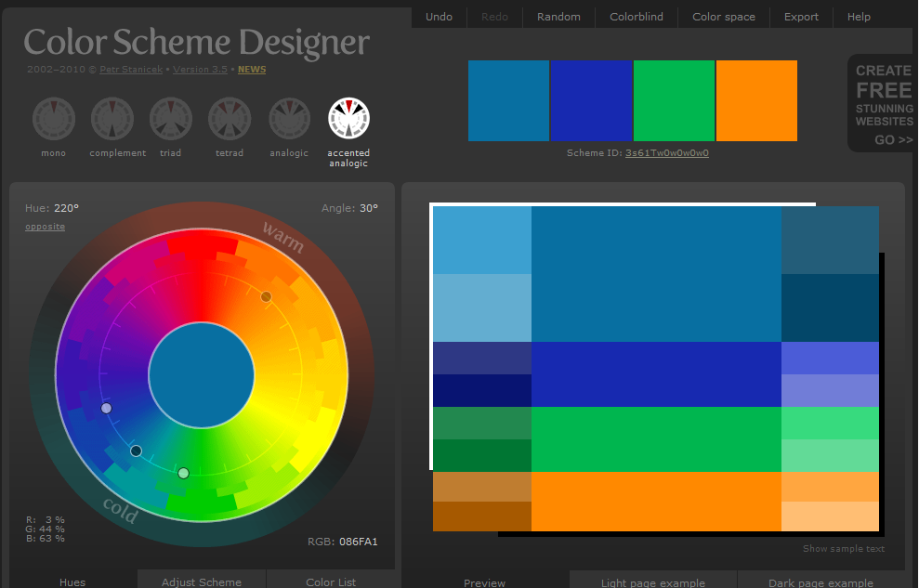This screenshot has height=588, width=919.
Task: Click the light green handle dot on wheel
Action: point(183,474)
